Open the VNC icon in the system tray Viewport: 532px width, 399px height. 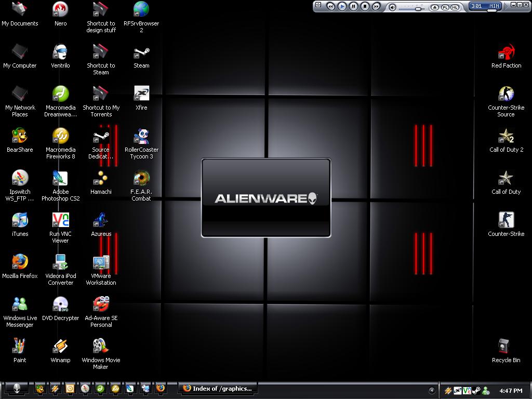click(467, 390)
